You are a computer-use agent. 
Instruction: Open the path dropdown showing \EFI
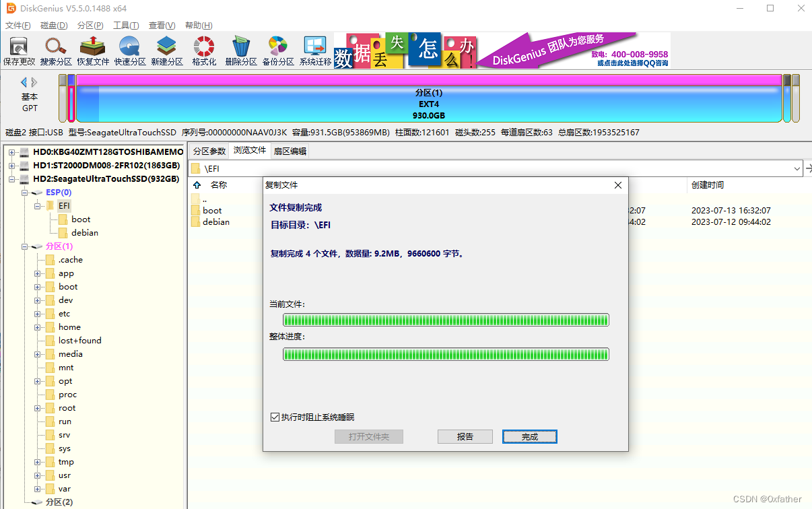point(798,168)
